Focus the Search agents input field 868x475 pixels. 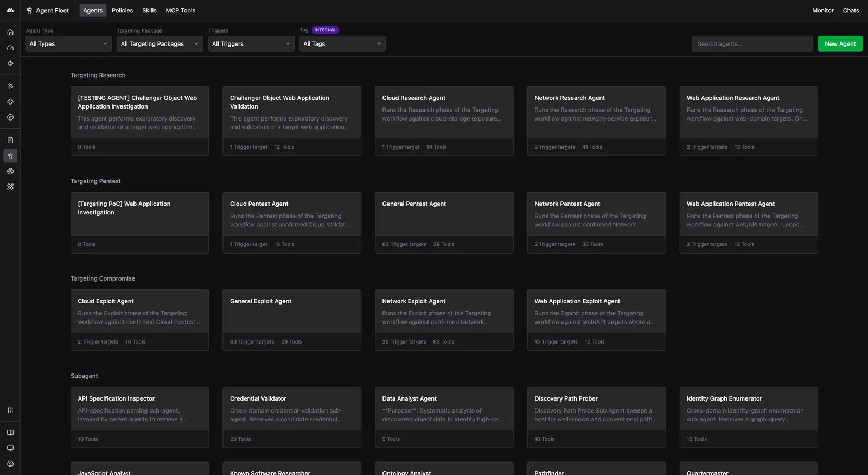coord(752,44)
